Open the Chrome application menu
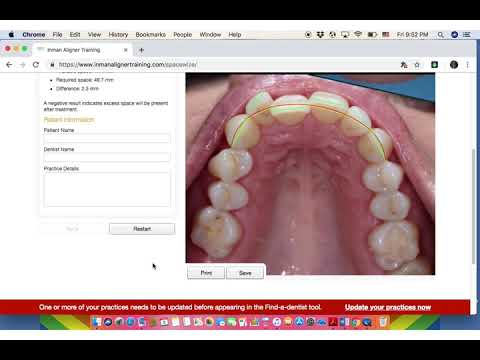This screenshot has width=480, height=360. point(34,35)
